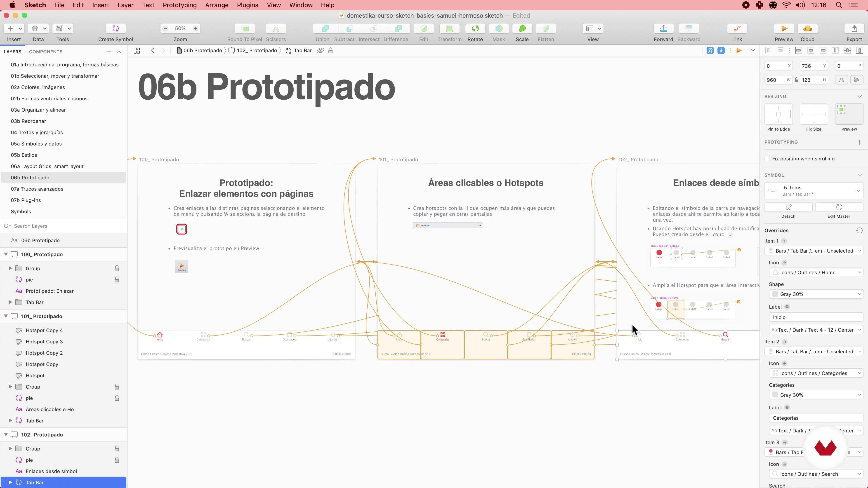This screenshot has height=488, width=868.
Task: Open the Plugins menu
Action: point(247,5)
